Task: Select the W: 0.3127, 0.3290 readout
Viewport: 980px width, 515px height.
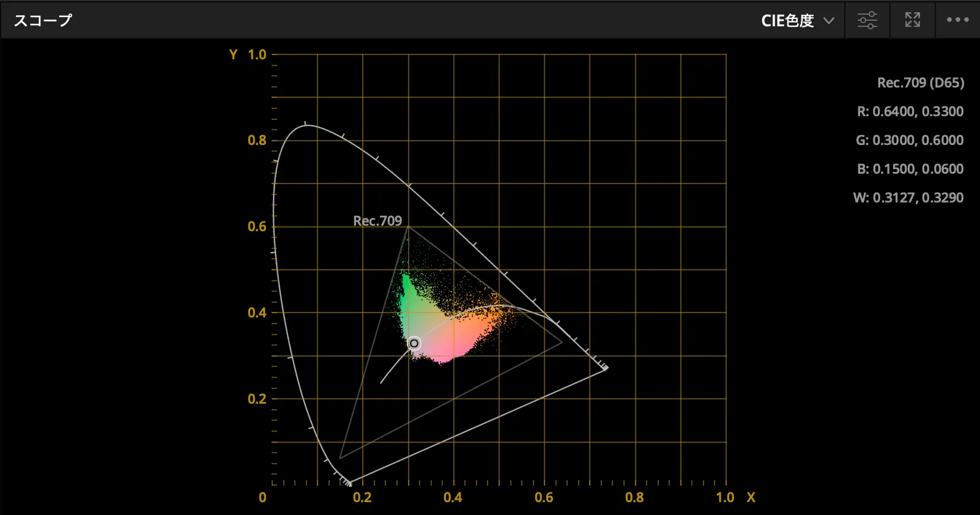Action: (x=908, y=198)
